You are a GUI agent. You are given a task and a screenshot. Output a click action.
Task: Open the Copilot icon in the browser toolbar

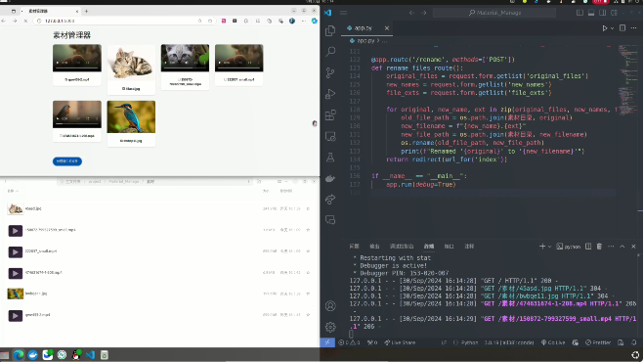(x=315, y=21)
